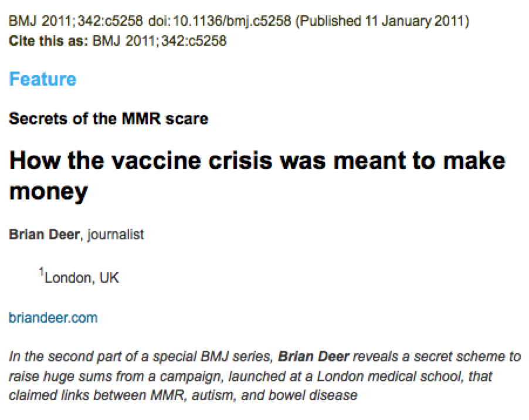The image size is (529, 420).
Task: Click the word "journalist" beside the author
Action: point(114,235)
